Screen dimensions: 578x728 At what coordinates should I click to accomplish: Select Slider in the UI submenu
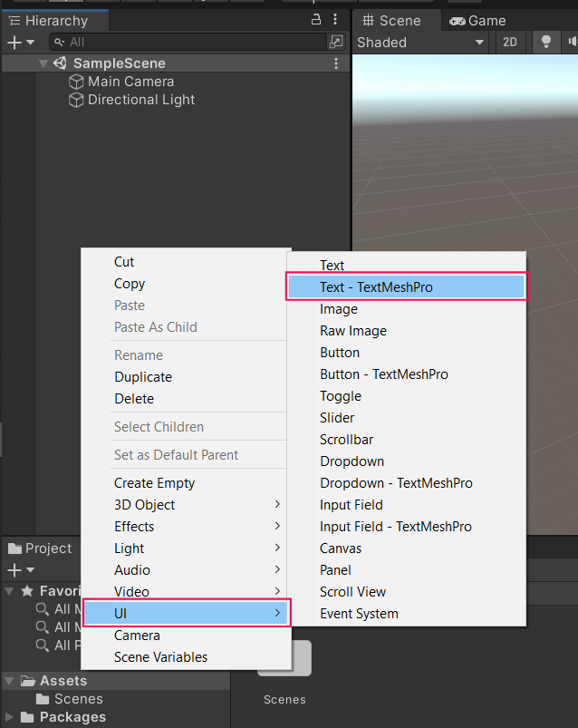pyautogui.click(x=407, y=418)
